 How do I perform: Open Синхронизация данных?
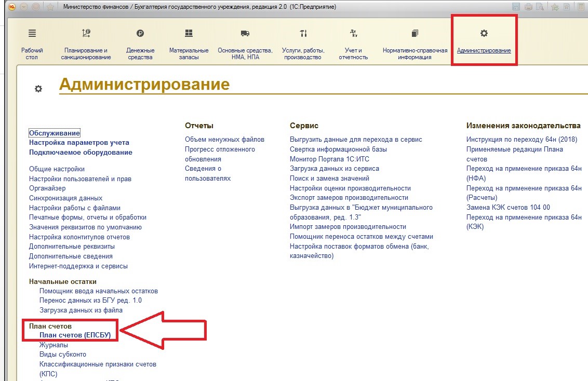[65, 198]
